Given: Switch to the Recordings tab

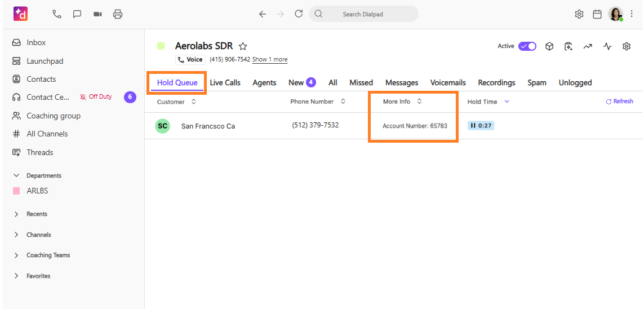Looking at the screenshot, I should pyautogui.click(x=496, y=82).
